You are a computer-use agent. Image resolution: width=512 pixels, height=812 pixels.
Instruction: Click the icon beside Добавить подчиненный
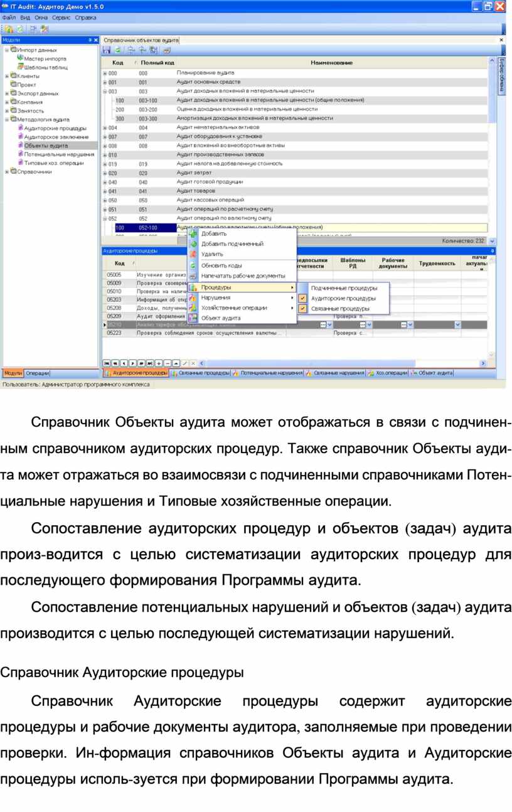[193, 244]
